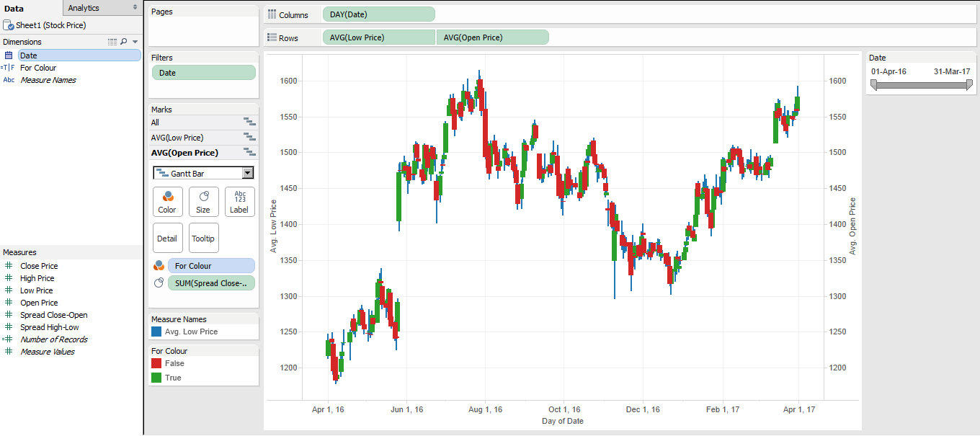Click the Sheet1 (Stock Price) data source icon
The height and width of the screenshot is (436, 980).
tap(7, 25)
